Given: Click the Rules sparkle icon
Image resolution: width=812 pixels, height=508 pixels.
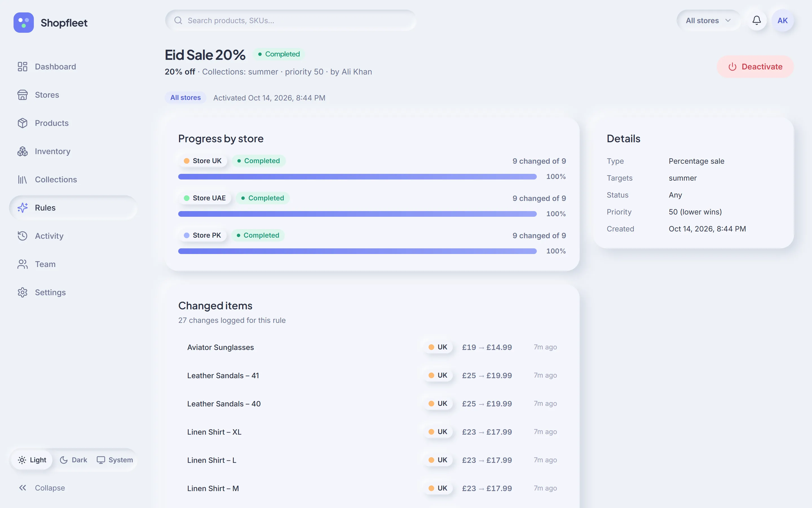Looking at the screenshot, I should point(23,208).
